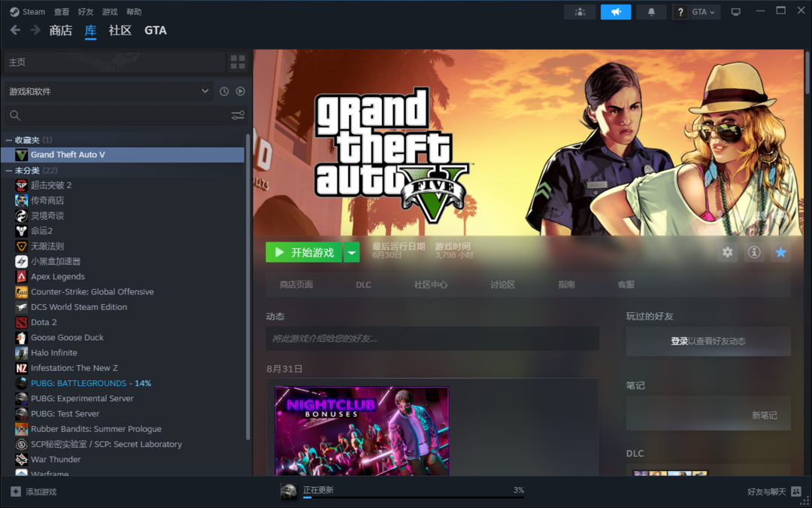Click the ready-to-play filter icon
The image size is (812, 508).
(241, 91)
